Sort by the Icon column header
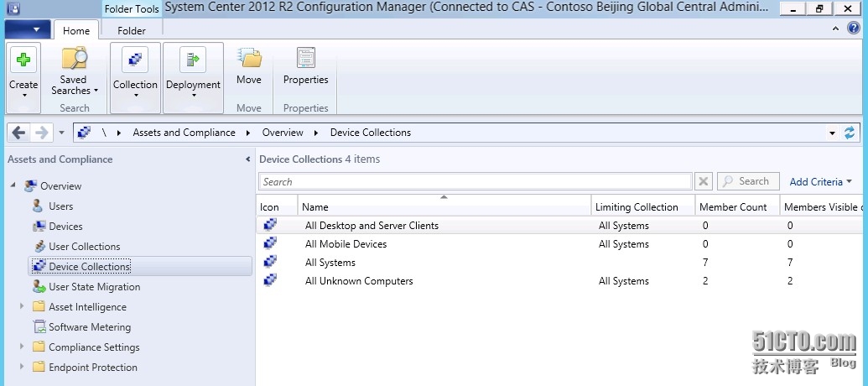 (x=278, y=207)
